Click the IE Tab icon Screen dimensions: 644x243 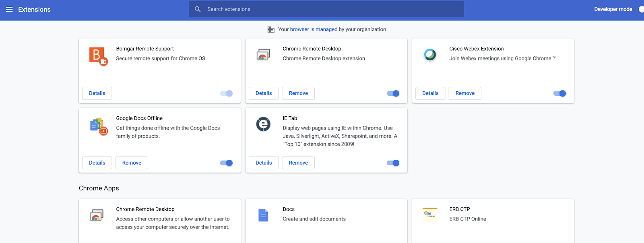263,124
